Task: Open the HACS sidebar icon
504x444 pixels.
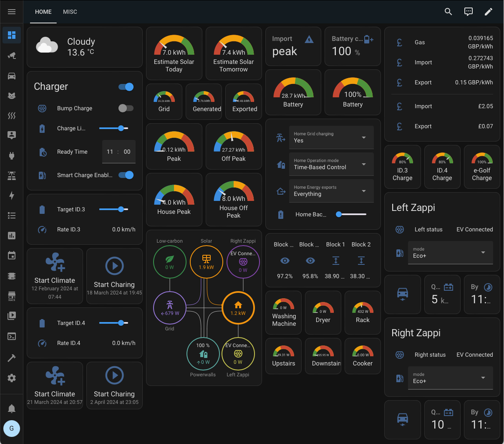Action: coord(12,296)
